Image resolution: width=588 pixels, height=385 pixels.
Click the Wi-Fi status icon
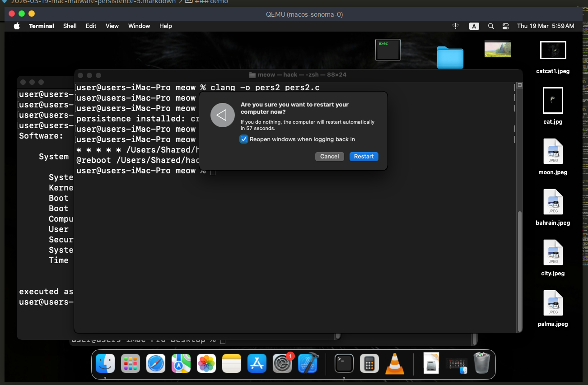tap(455, 26)
